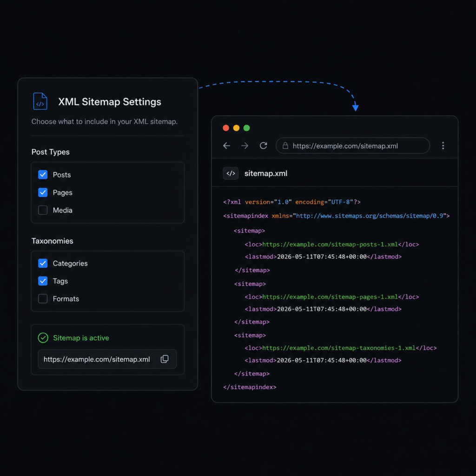Screen dimensions: 476x476
Task: Click the green maximize dot of browser window
Action: pos(246,128)
